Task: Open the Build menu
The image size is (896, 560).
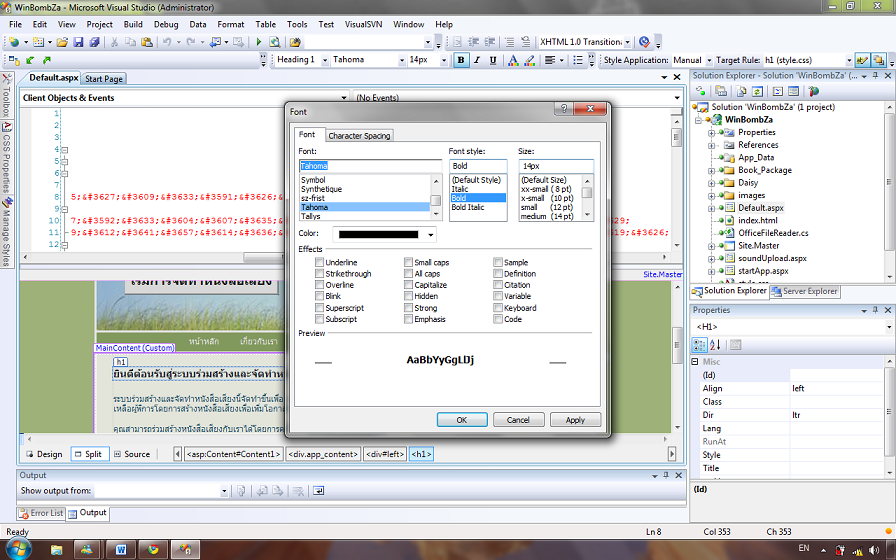Action: pos(133,25)
